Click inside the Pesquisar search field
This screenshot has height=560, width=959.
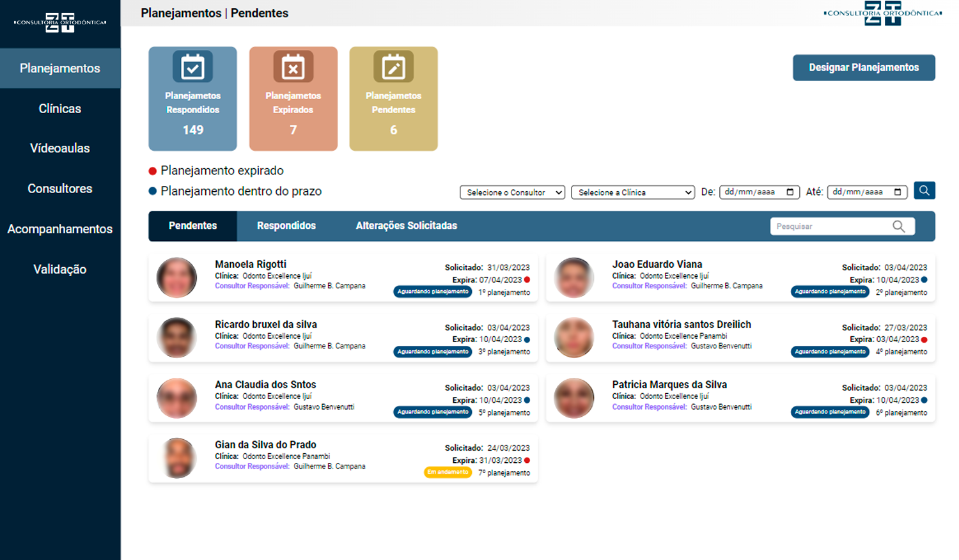pos(830,226)
